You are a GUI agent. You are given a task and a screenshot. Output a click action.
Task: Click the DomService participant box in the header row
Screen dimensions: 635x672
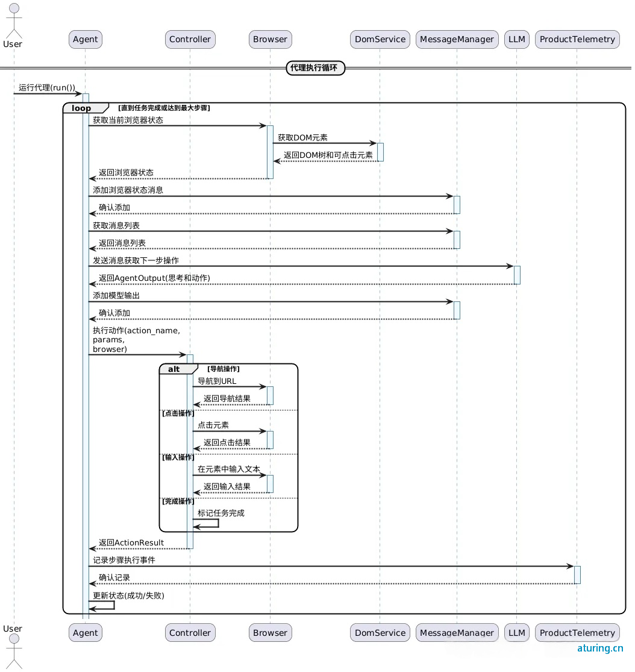coord(380,39)
